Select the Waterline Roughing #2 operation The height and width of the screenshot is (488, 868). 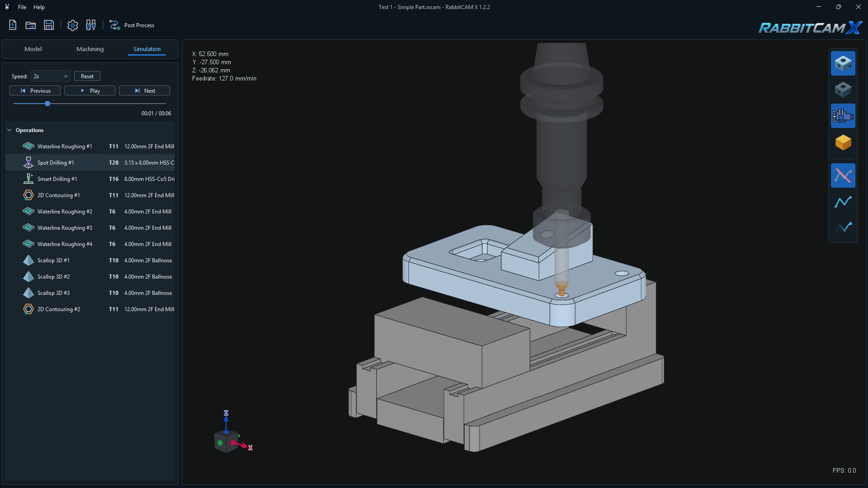point(90,211)
